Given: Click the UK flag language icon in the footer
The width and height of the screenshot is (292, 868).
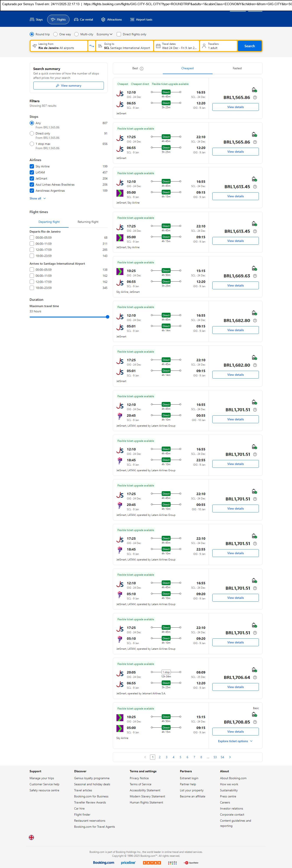Looking at the screenshot, I should coord(31,837).
